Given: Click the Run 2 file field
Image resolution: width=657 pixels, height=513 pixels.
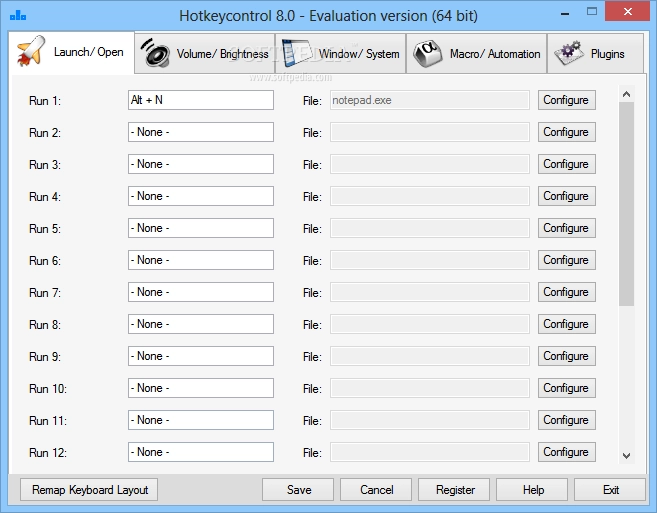Looking at the screenshot, I should (429, 132).
